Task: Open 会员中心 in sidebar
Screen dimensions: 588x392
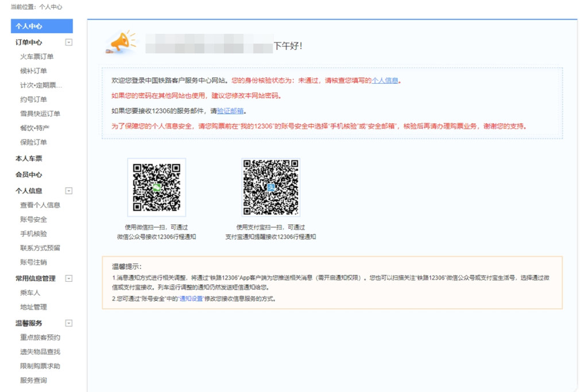Action: coord(29,174)
